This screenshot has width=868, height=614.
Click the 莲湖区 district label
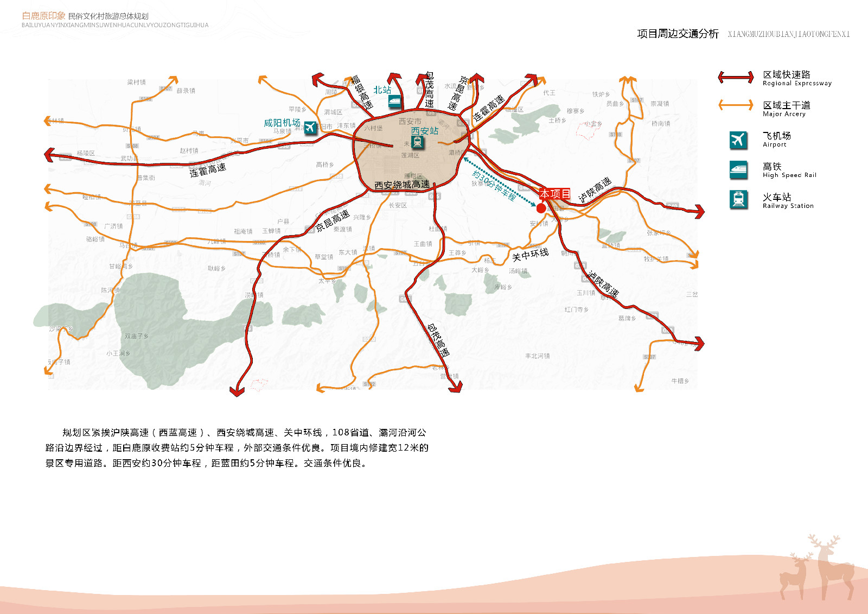click(x=410, y=155)
